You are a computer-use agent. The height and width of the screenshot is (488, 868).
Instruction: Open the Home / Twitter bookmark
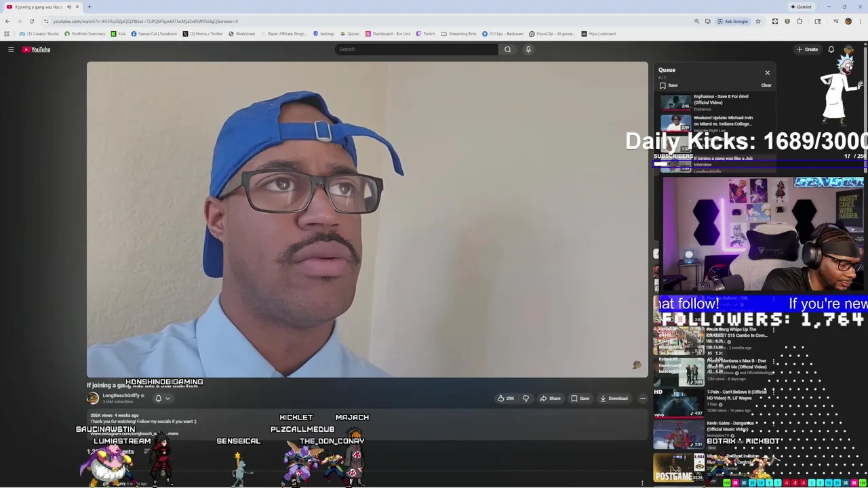[x=203, y=34]
